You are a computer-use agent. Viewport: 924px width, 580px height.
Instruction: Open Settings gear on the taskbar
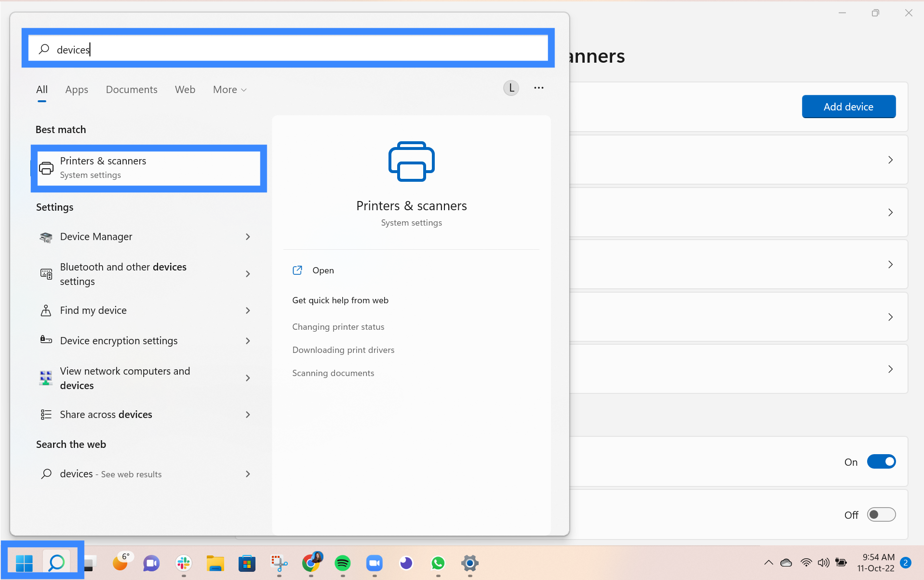click(470, 563)
